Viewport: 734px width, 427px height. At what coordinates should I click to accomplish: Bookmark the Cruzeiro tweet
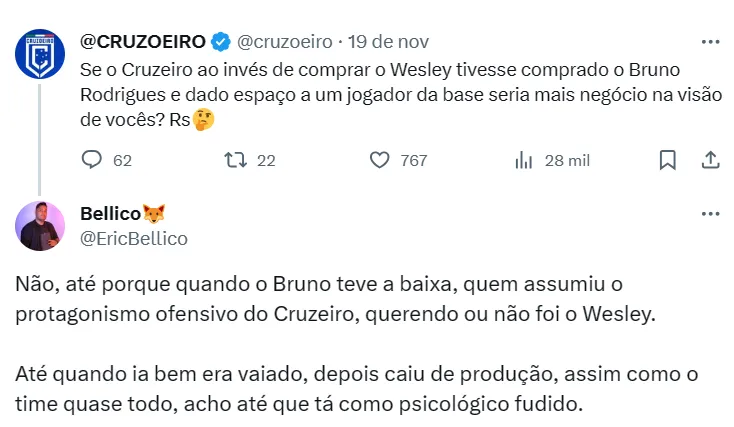[x=667, y=160]
